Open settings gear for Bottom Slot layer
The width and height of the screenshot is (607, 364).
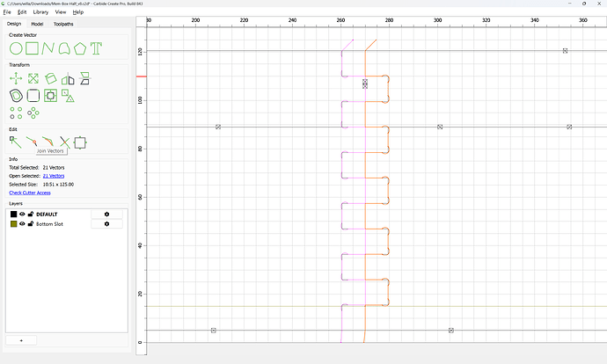[x=106, y=224]
